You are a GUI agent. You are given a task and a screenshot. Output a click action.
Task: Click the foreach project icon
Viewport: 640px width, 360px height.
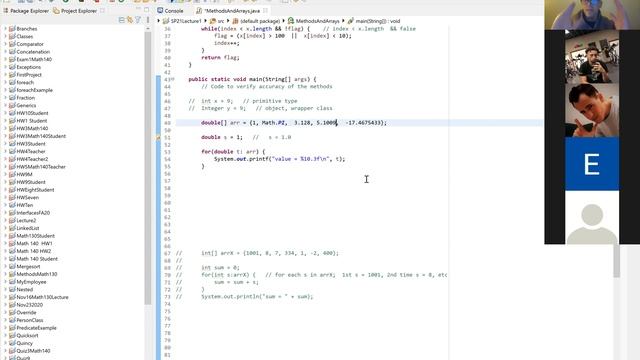click(x=12, y=82)
